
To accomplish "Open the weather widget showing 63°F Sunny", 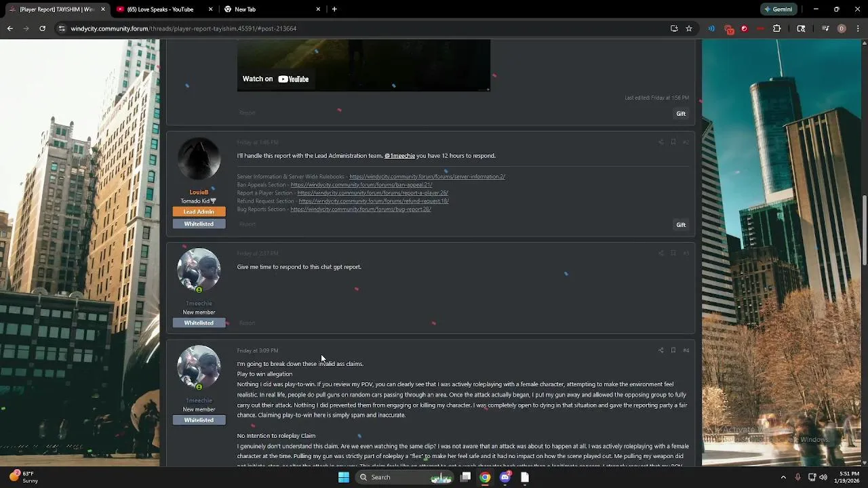I will point(24,477).
